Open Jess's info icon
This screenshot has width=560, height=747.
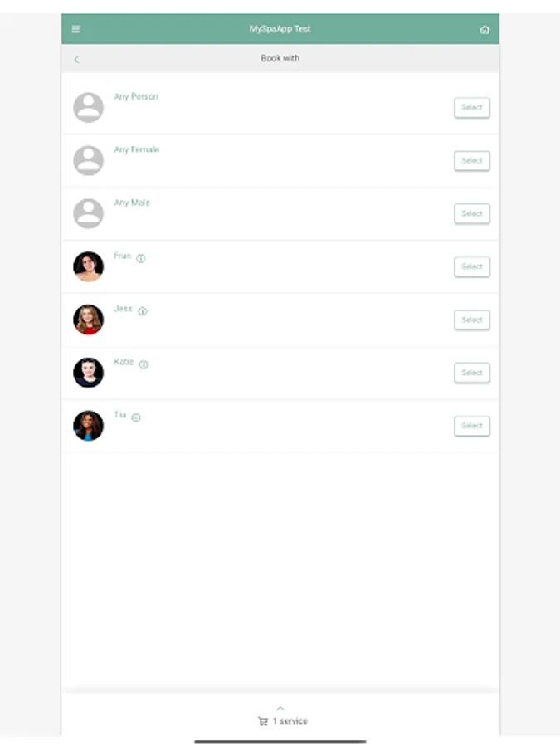143,311
